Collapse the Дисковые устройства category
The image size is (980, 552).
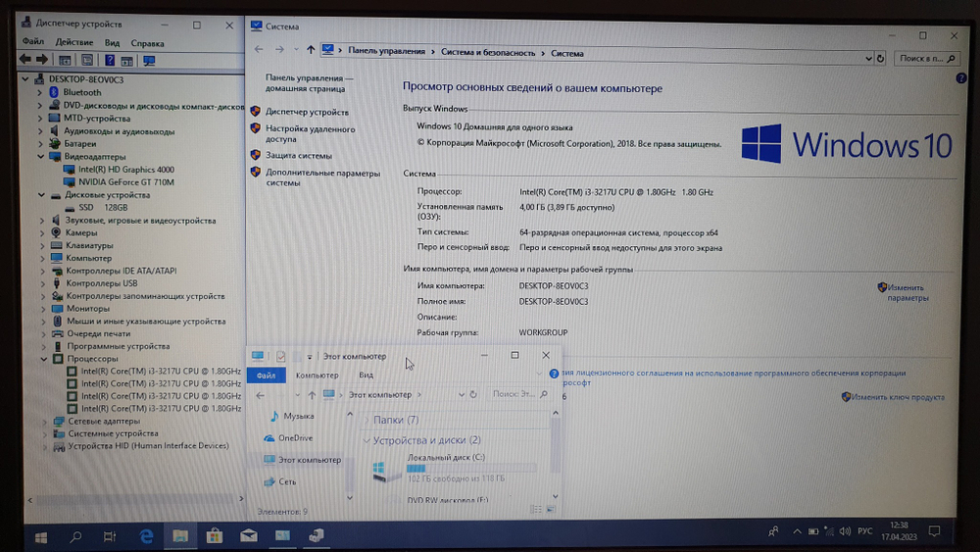click(x=42, y=195)
